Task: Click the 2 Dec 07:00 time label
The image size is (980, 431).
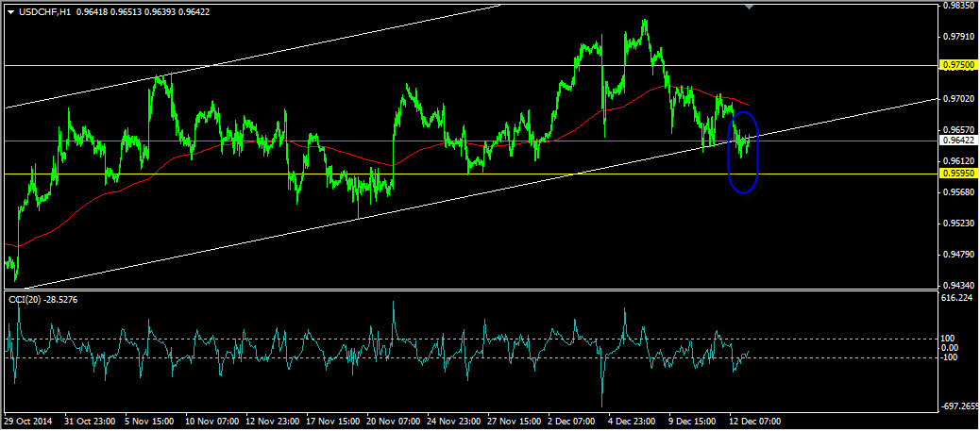Action: point(572,422)
